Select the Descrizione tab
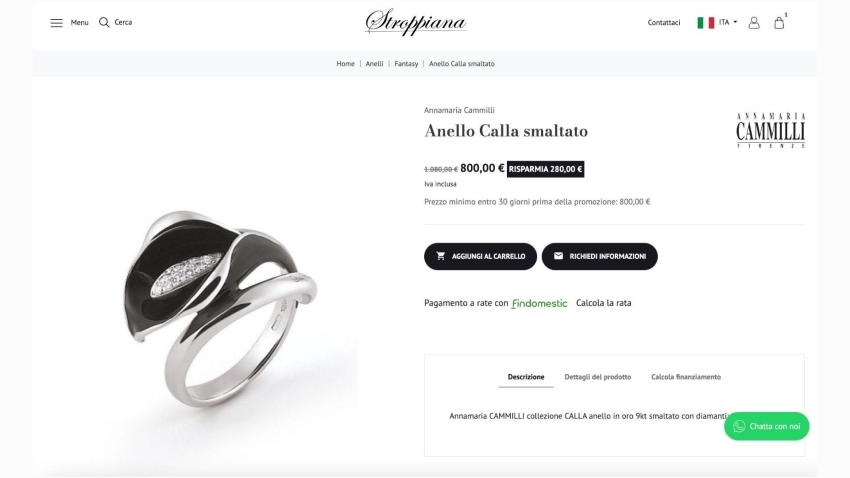Image resolution: width=850 pixels, height=478 pixels. point(525,377)
